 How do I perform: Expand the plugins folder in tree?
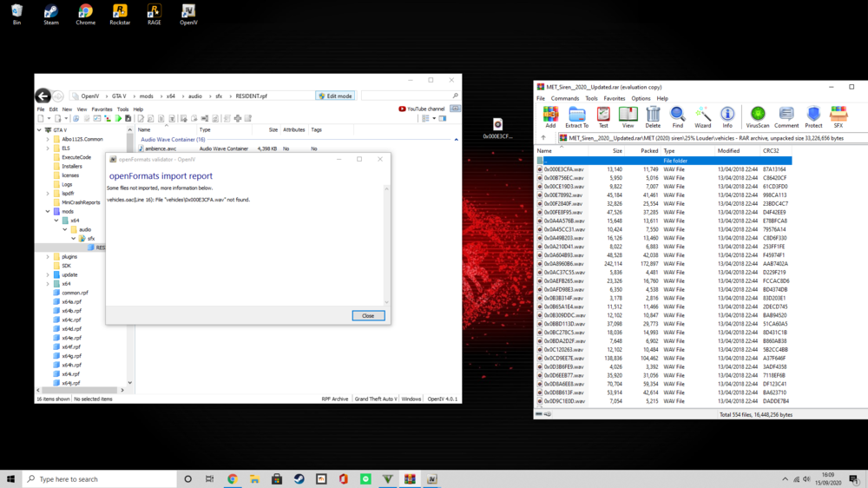[48, 257]
